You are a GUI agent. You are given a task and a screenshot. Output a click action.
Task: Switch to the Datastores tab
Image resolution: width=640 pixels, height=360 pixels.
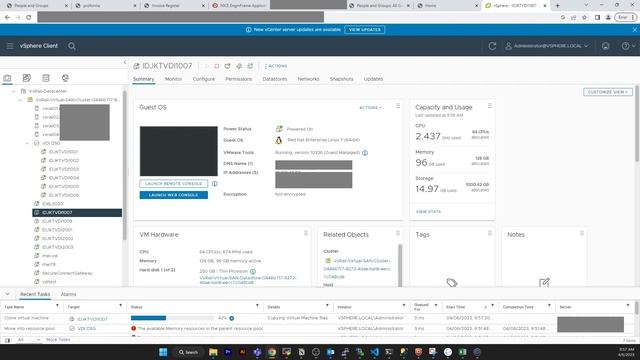(275, 79)
